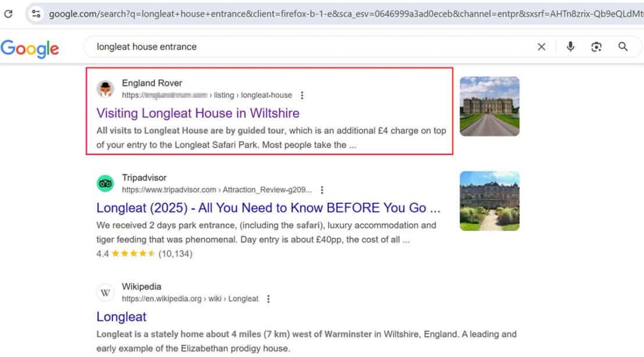
Task: Open 'Longleat (2025) - All You Need to Know' link
Action: 268,208
